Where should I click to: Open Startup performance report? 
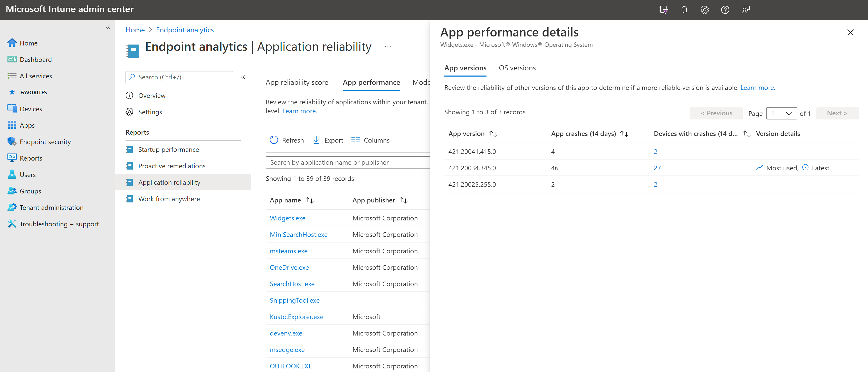click(168, 150)
